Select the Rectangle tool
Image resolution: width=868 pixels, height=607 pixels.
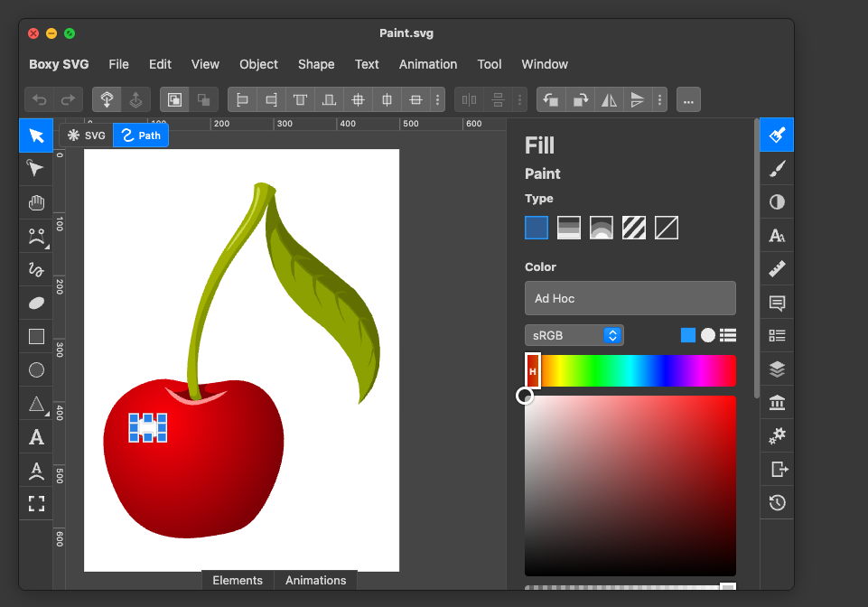(36, 336)
